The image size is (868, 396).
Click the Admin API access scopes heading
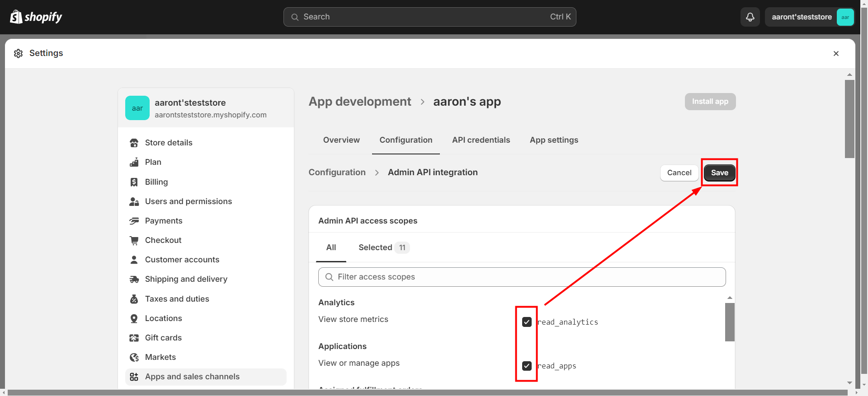[x=368, y=221]
